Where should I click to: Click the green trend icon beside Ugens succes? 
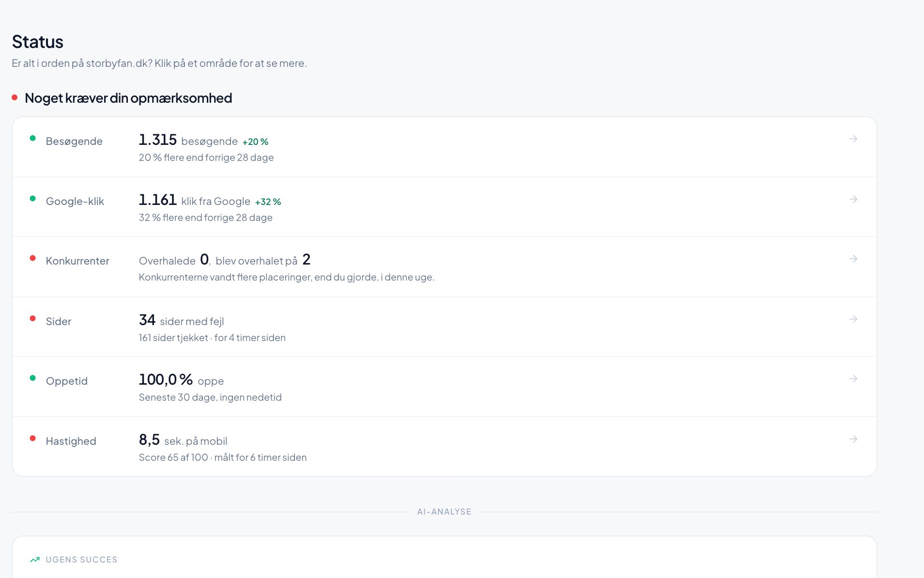35,560
